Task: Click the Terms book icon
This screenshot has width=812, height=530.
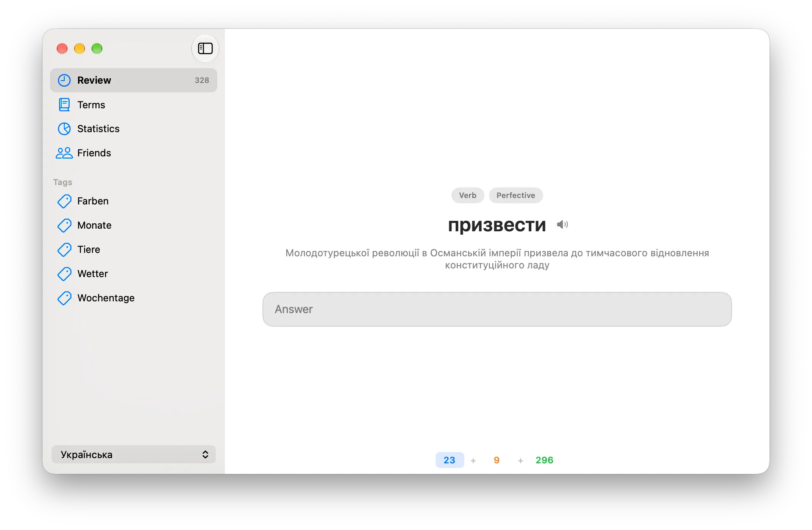Action: pyautogui.click(x=64, y=104)
